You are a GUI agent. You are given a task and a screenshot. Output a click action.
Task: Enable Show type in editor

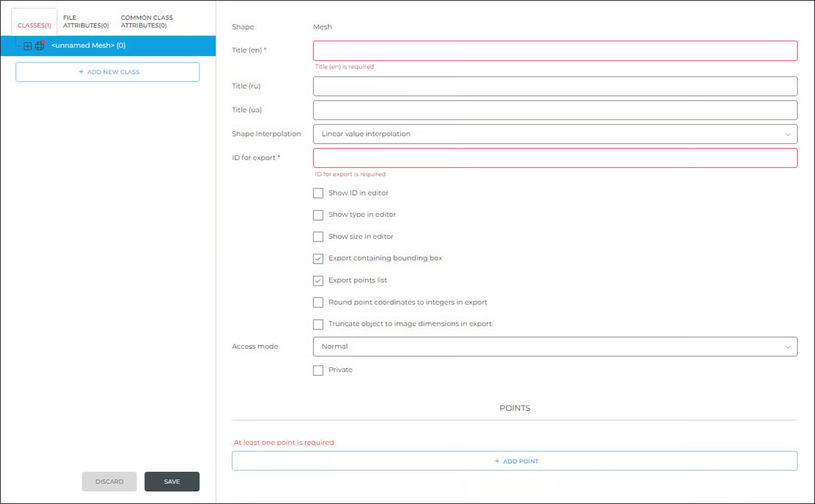point(319,215)
